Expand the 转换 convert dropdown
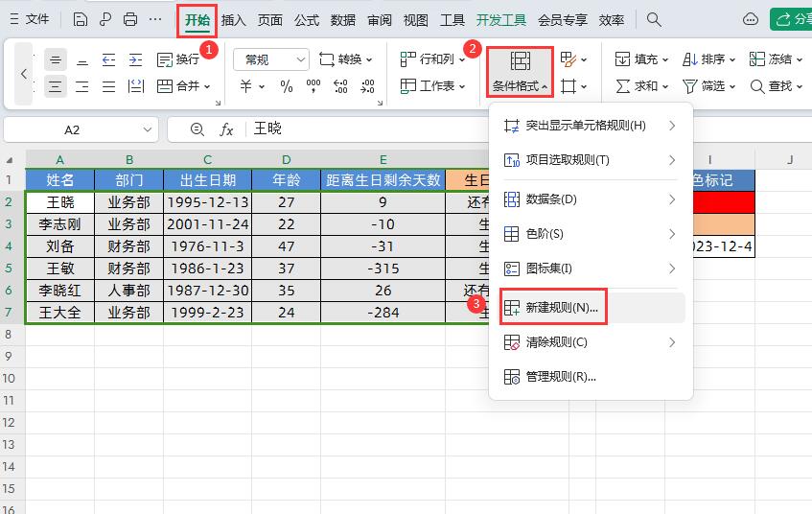This screenshot has width=812, height=514. [x=369, y=59]
